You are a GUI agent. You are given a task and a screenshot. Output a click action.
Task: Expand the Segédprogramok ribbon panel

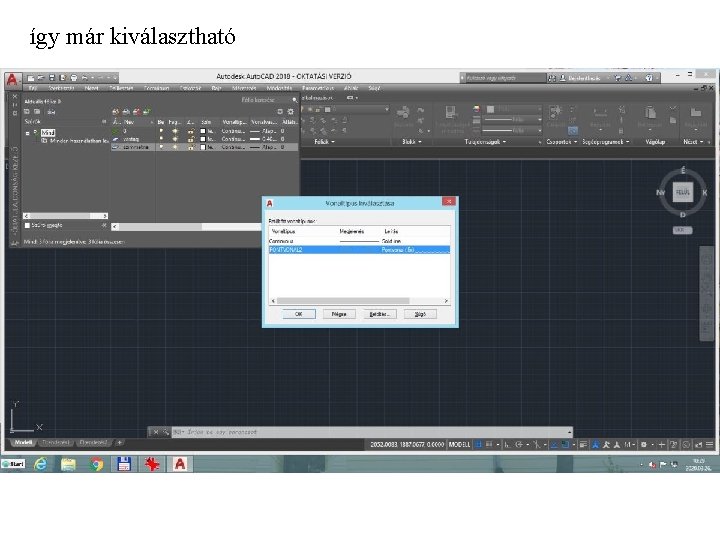(x=606, y=142)
